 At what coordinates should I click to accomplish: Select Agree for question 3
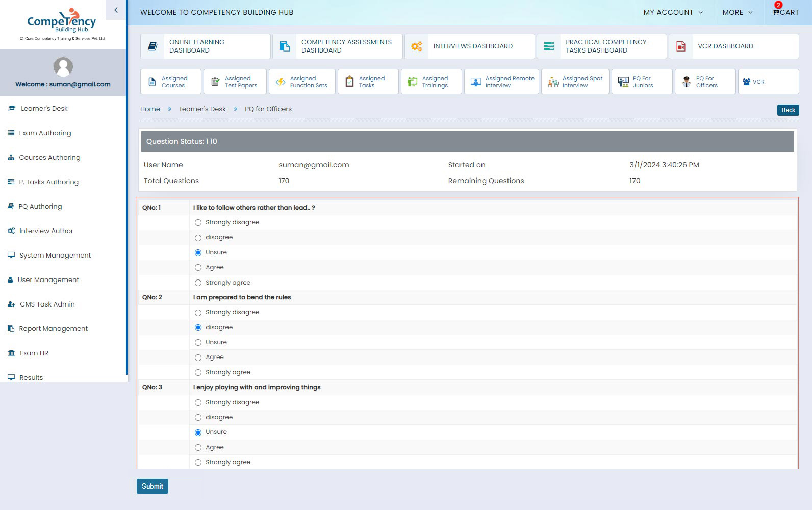coord(198,448)
